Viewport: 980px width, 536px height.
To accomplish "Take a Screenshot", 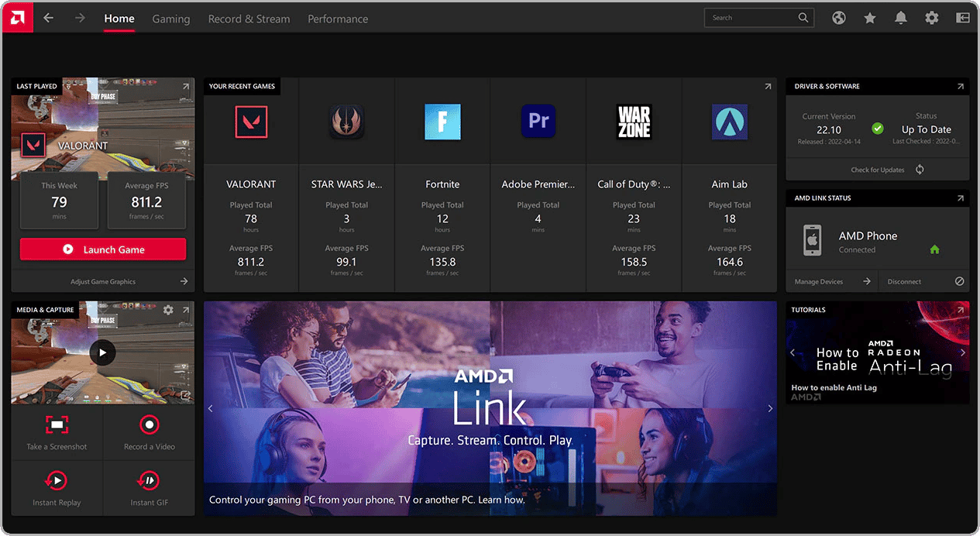I will pyautogui.click(x=57, y=432).
